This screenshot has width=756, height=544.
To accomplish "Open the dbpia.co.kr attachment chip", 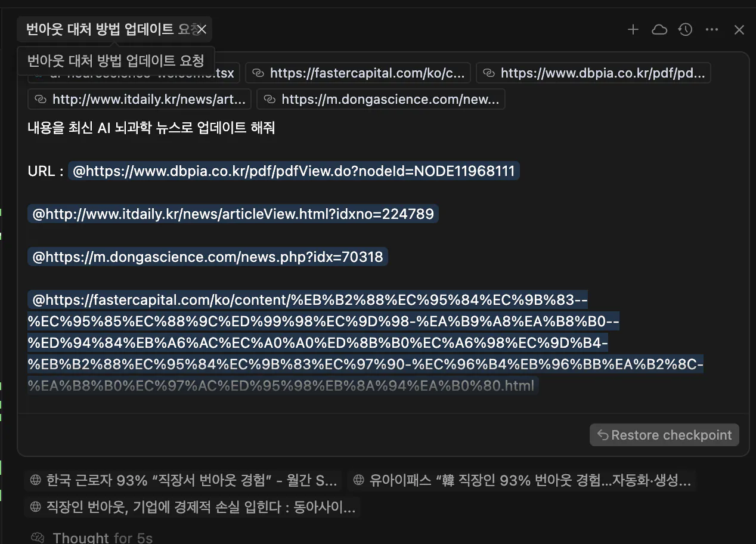I will pyautogui.click(x=593, y=73).
